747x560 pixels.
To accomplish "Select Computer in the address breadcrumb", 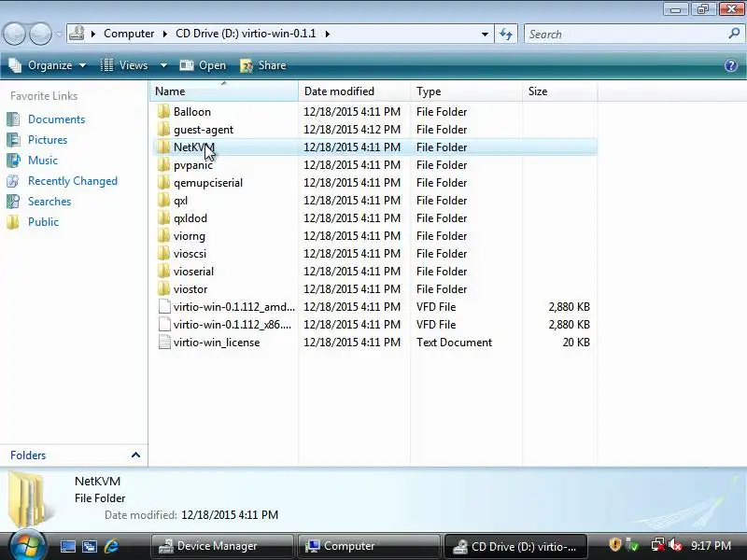I will click(129, 34).
